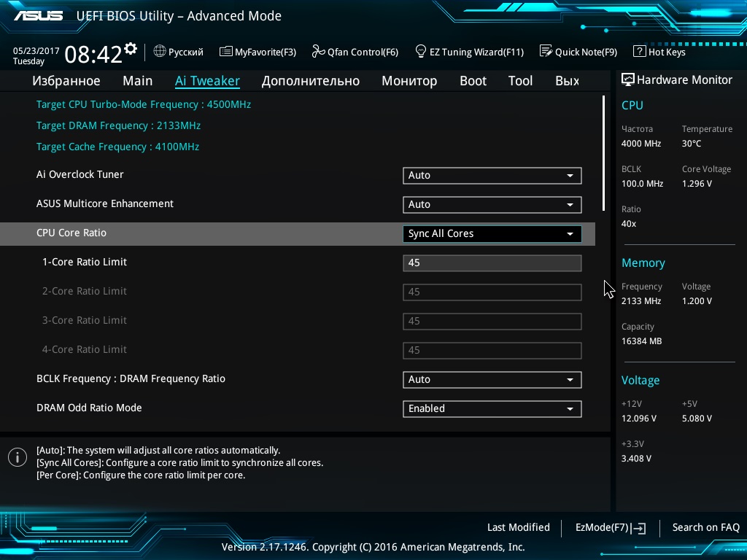This screenshot has width=747, height=560.
Task: Select the Ai Tweaker tab
Action: pos(207,81)
